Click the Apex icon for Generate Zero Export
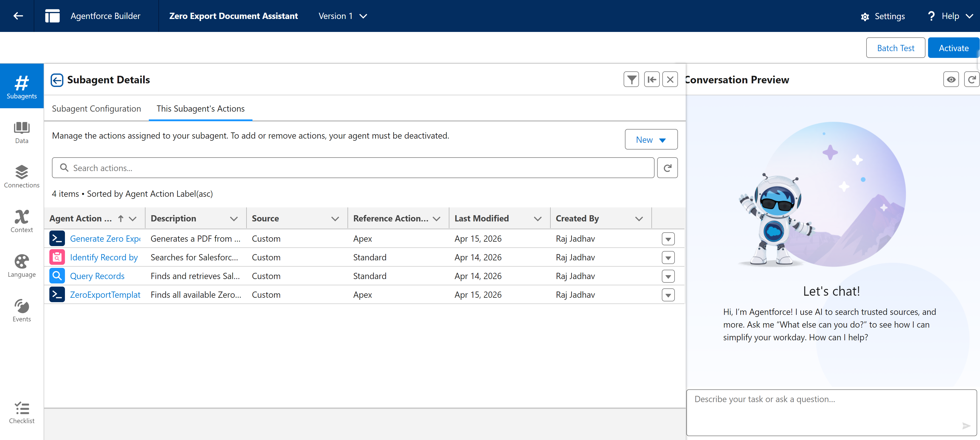This screenshot has width=980, height=440. click(x=57, y=239)
